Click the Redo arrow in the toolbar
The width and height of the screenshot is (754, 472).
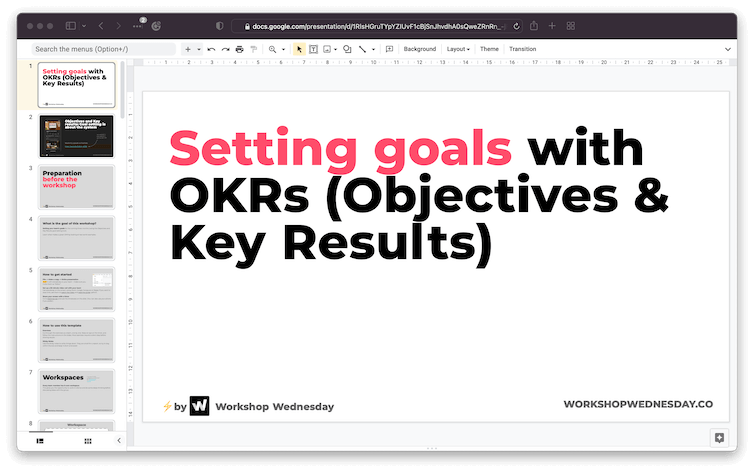coord(225,49)
